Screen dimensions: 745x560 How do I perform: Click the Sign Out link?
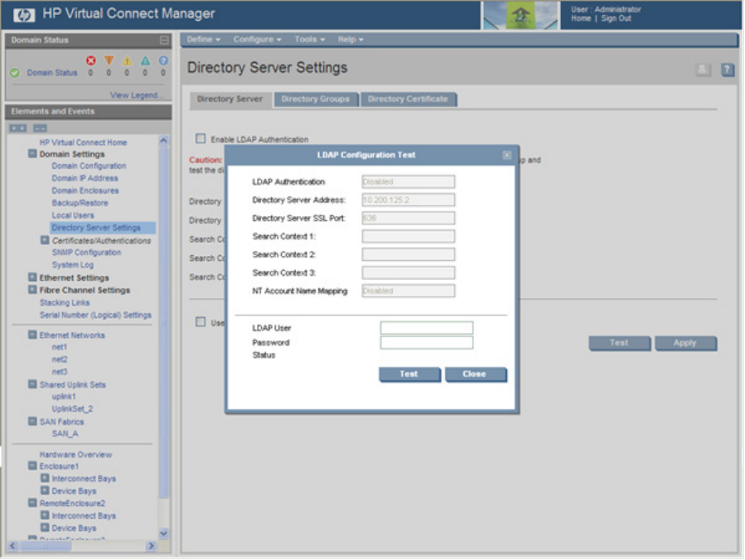point(616,18)
